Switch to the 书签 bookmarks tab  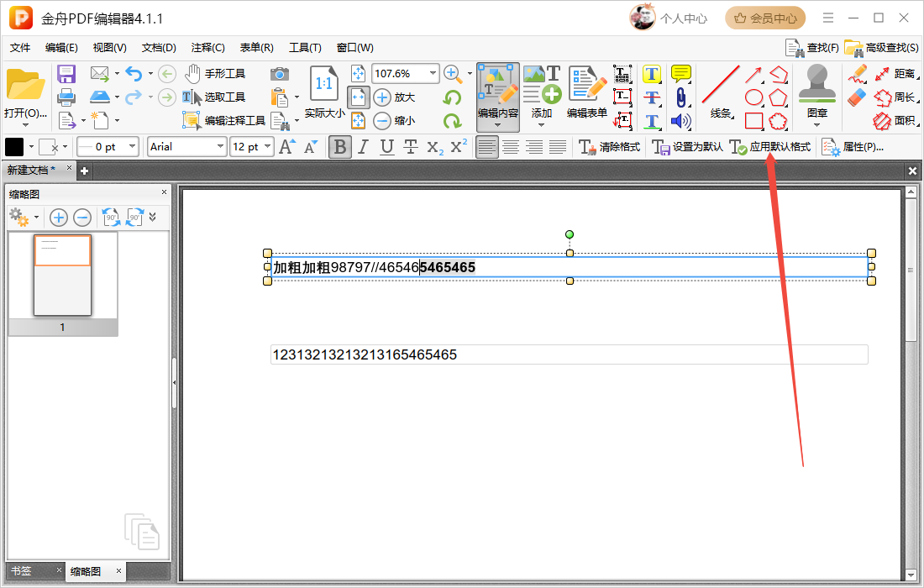(22, 571)
